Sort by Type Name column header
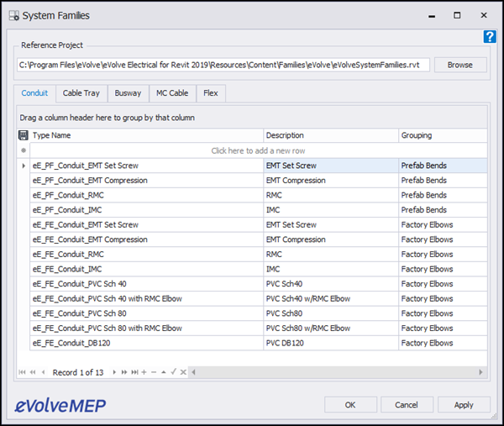 pos(146,135)
